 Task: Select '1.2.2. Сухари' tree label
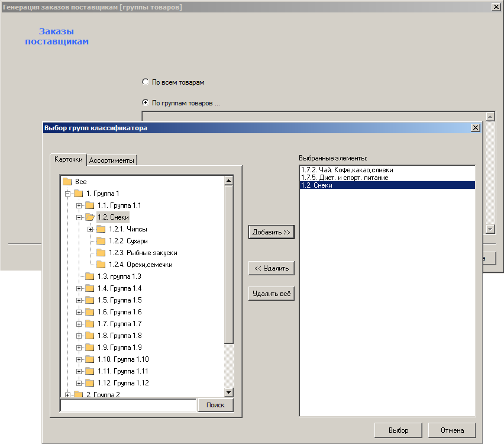[128, 241]
